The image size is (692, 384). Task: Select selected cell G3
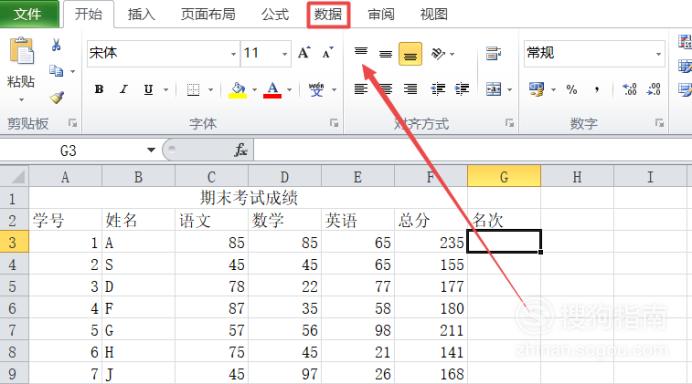(504, 241)
